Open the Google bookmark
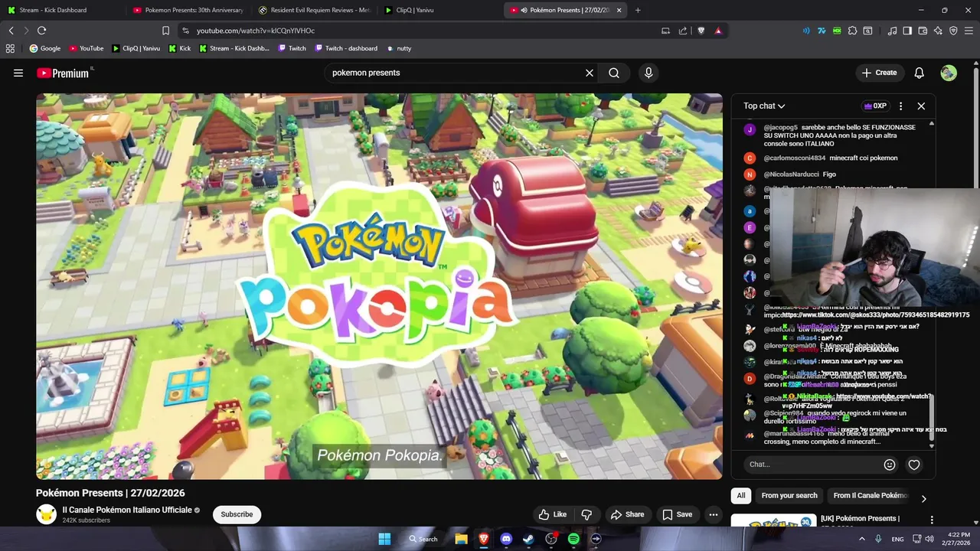 [45, 48]
